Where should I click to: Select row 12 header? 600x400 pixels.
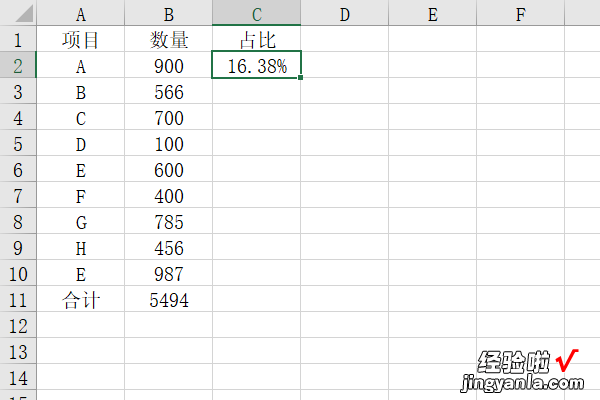click(18, 325)
